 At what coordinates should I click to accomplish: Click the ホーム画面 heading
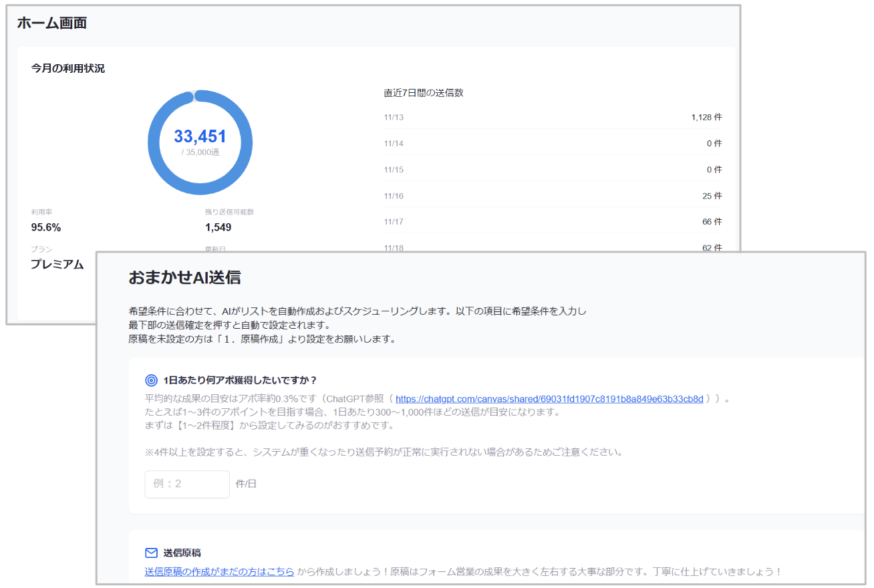coord(51,23)
